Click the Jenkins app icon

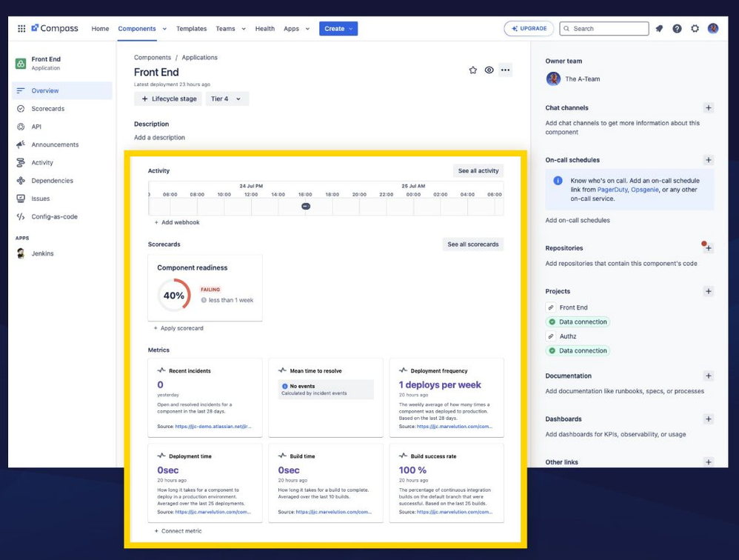tap(21, 253)
